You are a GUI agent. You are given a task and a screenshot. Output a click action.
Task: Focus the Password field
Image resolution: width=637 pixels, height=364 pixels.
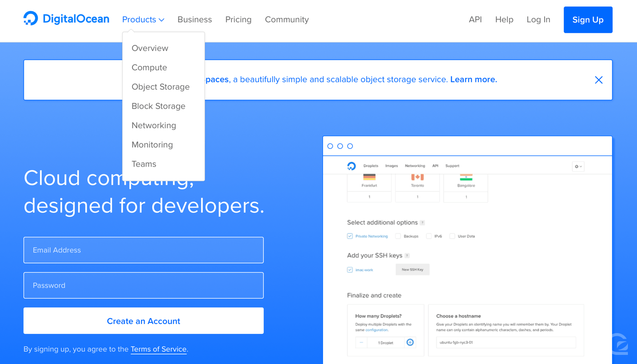[x=143, y=285]
